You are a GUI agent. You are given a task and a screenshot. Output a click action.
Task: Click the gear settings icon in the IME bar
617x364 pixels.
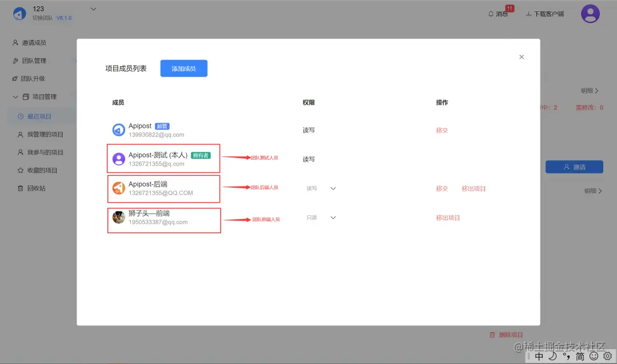click(607, 356)
